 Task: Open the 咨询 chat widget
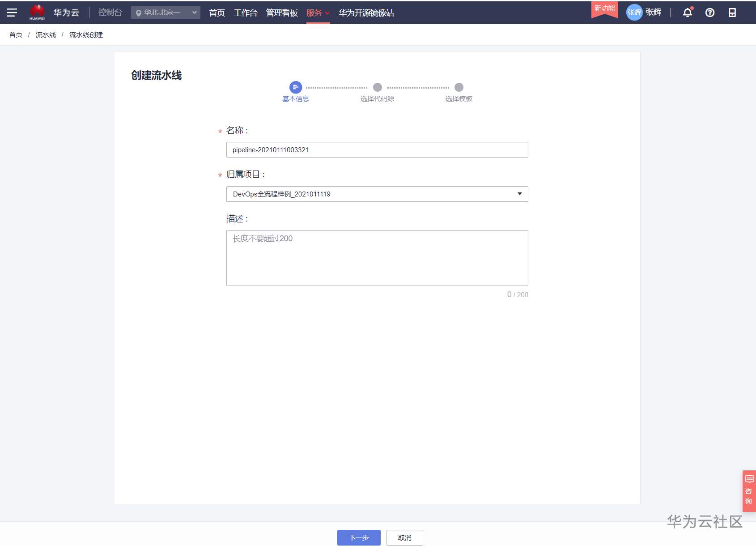pyautogui.click(x=749, y=491)
